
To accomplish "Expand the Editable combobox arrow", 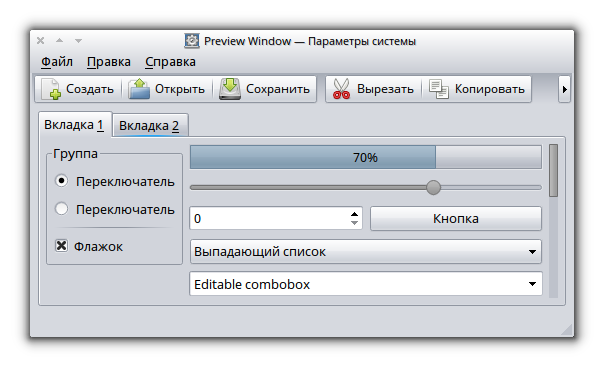I will point(532,284).
